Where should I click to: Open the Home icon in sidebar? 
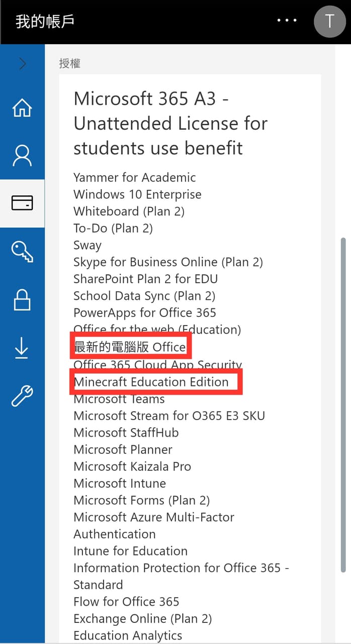tap(22, 108)
